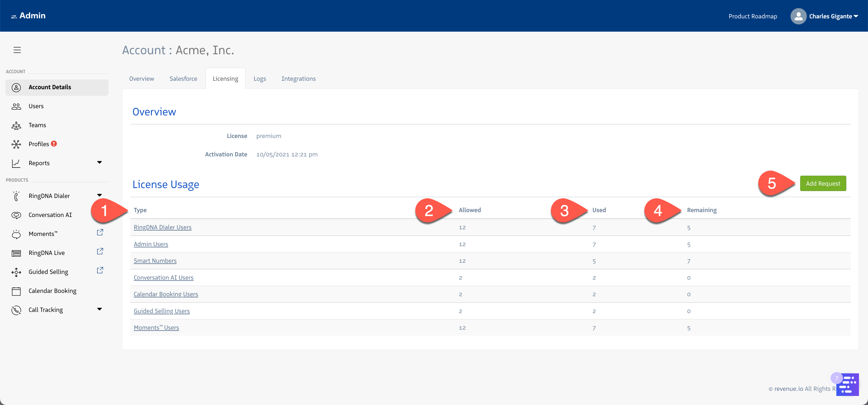868x405 pixels.
Task: Open the chat widget icon
Action: pos(847,385)
